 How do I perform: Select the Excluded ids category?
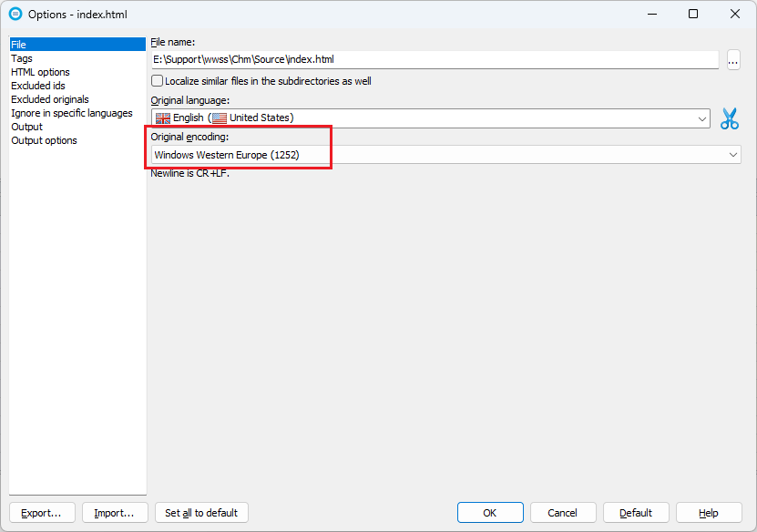pos(37,85)
